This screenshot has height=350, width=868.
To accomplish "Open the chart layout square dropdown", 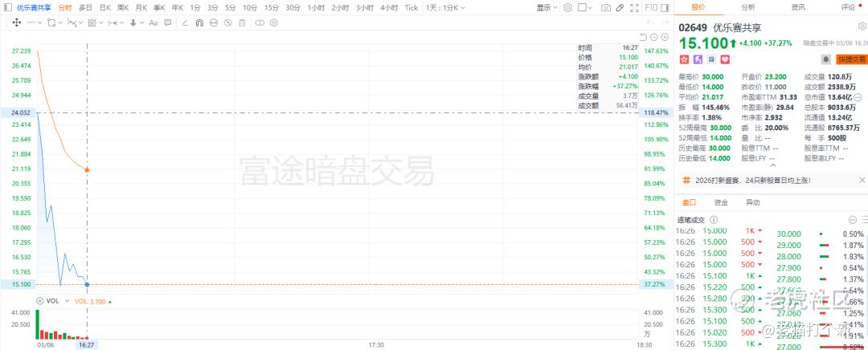I will (x=585, y=8).
